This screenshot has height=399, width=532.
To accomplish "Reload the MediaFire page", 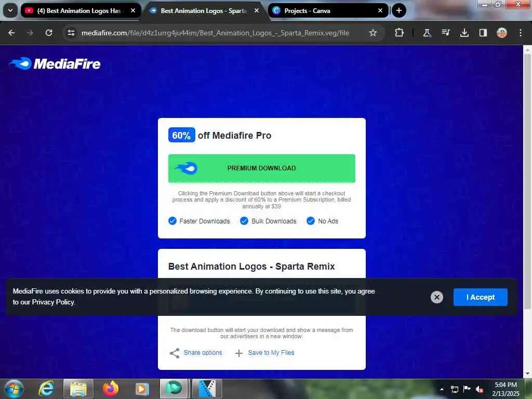I will [x=49, y=33].
